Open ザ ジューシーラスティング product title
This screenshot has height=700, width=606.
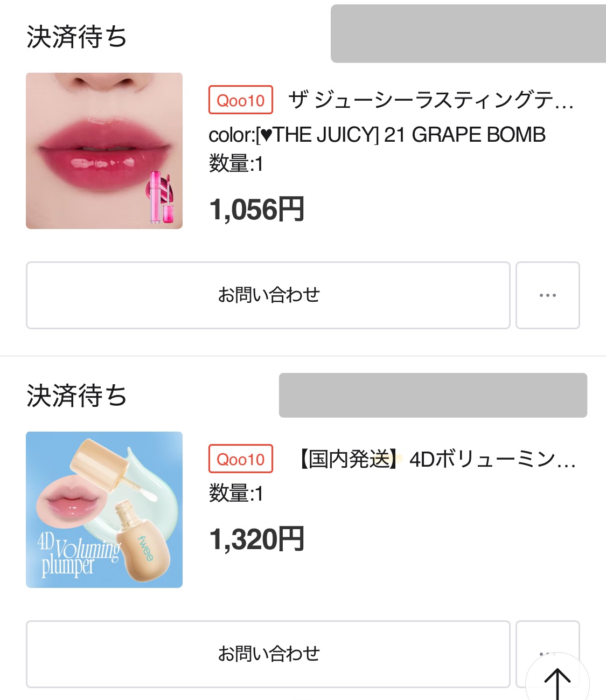tap(431, 100)
